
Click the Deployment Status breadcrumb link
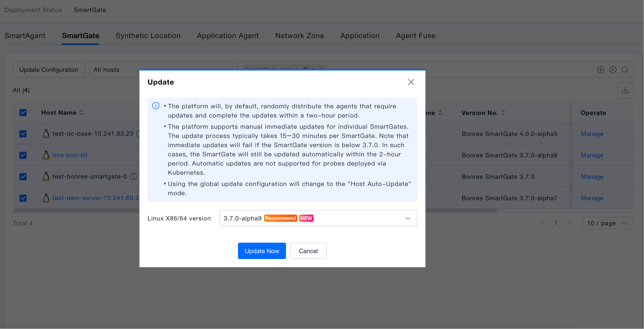tap(33, 10)
